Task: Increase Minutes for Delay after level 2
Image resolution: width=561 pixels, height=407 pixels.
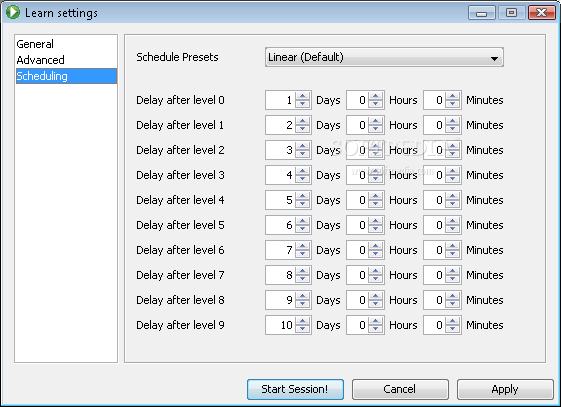Action: [x=453, y=146]
